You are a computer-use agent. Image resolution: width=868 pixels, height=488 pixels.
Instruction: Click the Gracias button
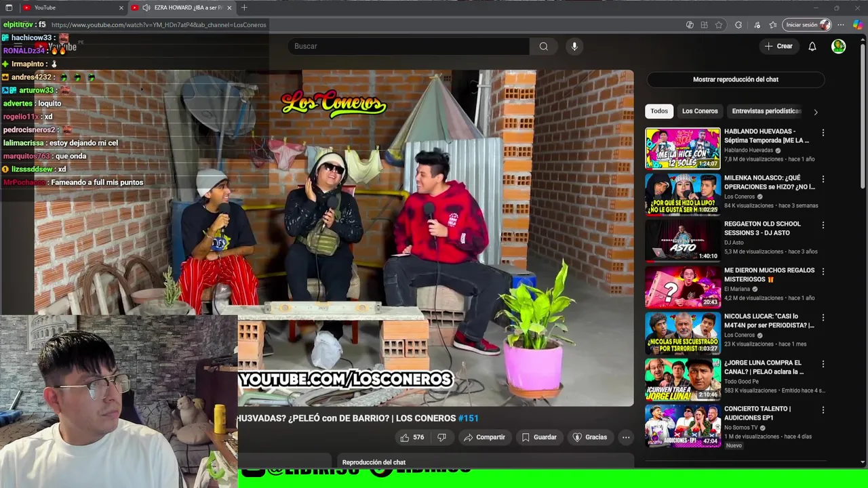click(590, 437)
